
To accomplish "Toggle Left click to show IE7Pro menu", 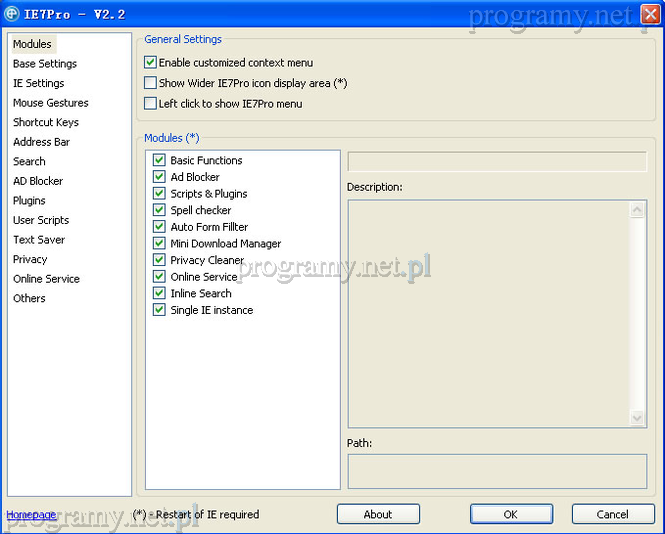I will (x=151, y=103).
